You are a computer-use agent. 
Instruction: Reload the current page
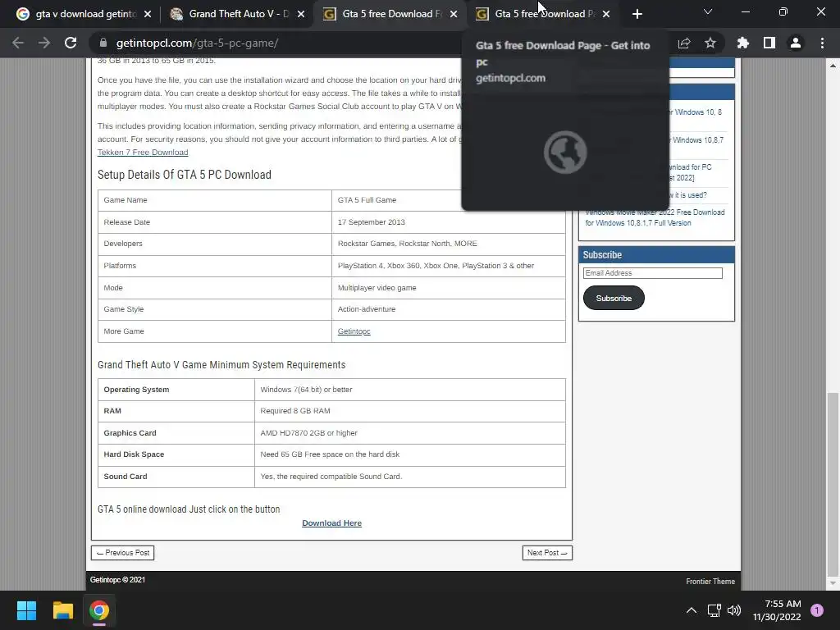coord(71,43)
